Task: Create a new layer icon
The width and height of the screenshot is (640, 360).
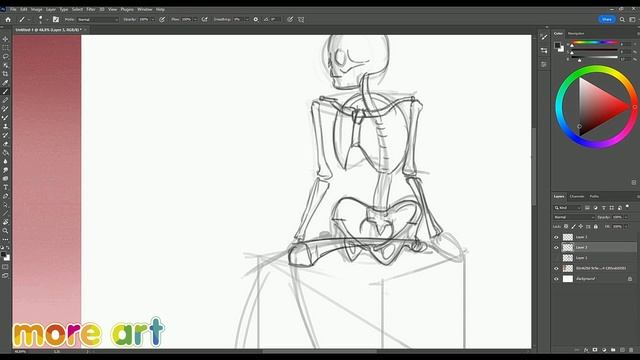Action: [622, 350]
